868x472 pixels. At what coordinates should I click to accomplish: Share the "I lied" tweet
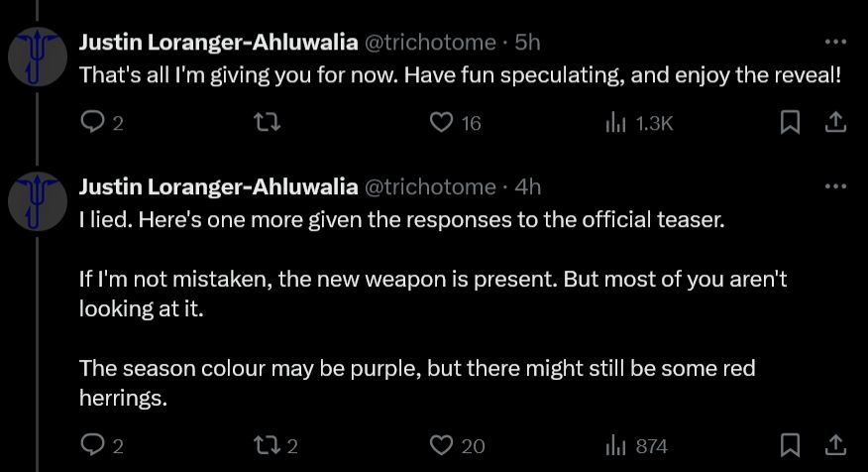pyautogui.click(x=835, y=445)
